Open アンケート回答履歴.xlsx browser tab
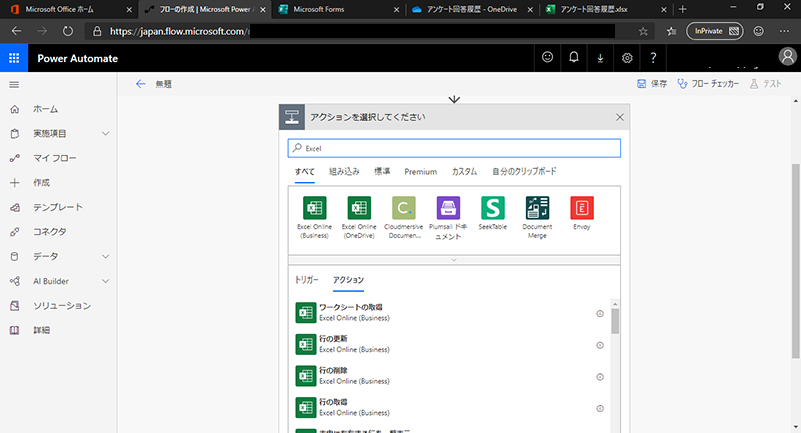The image size is (801, 433). pos(605,9)
